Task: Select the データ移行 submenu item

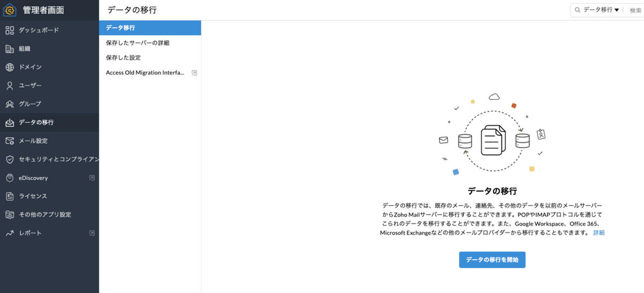Action: (150, 28)
